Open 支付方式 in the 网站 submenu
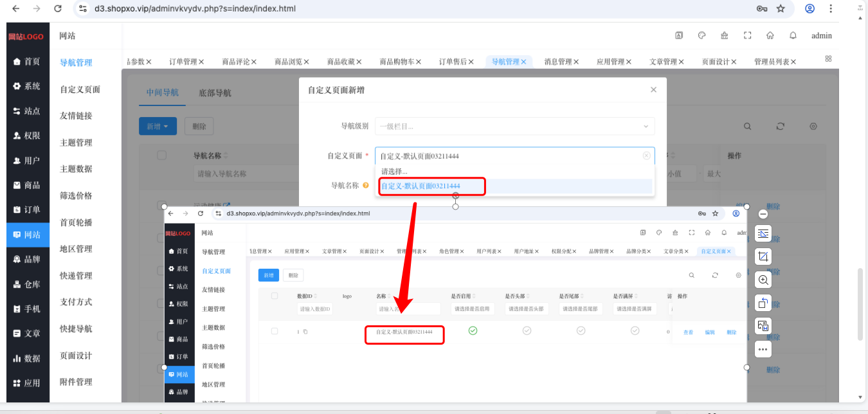This screenshot has width=868, height=414. [x=76, y=302]
